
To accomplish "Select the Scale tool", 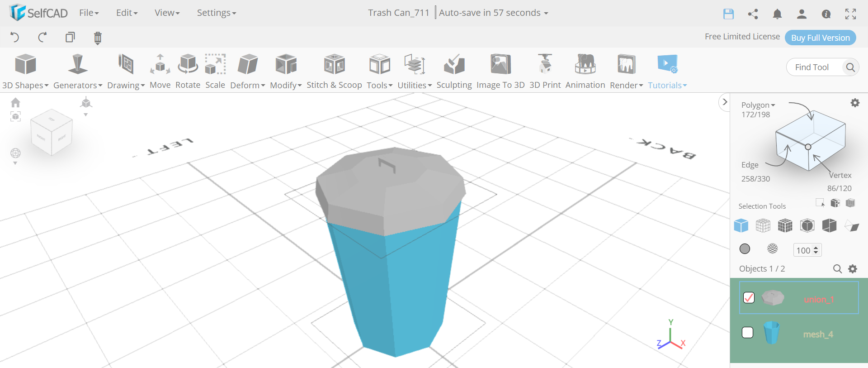I will click(x=215, y=72).
